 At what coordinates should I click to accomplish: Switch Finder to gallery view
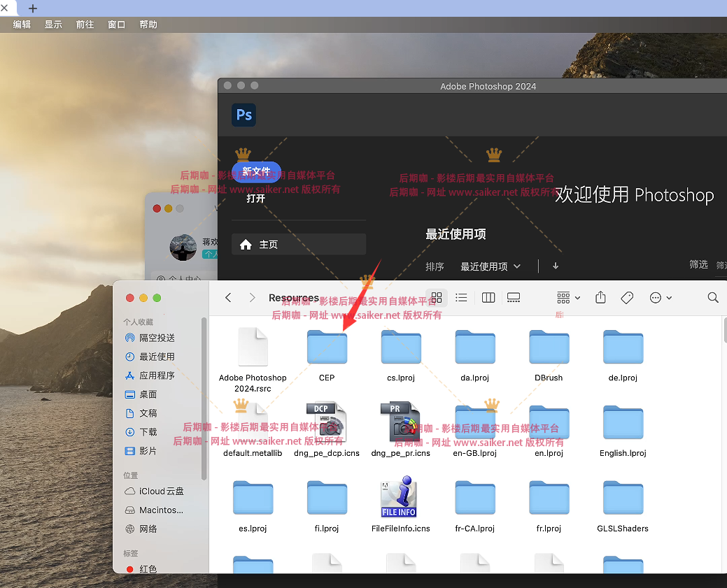click(514, 298)
